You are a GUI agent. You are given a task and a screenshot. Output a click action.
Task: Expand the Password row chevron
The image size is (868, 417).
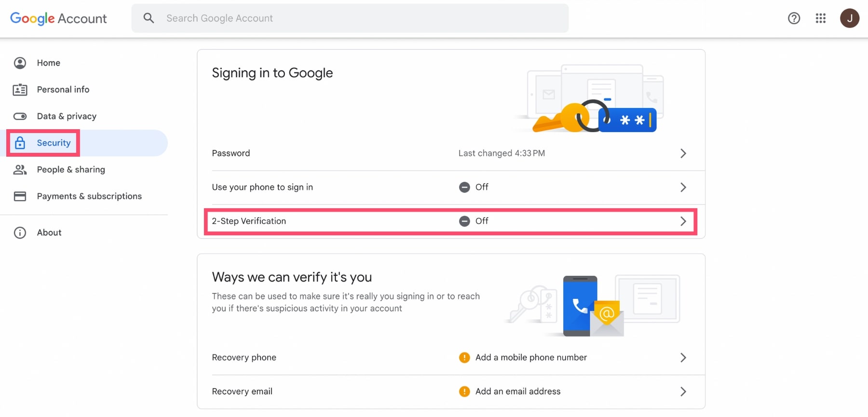tap(683, 153)
